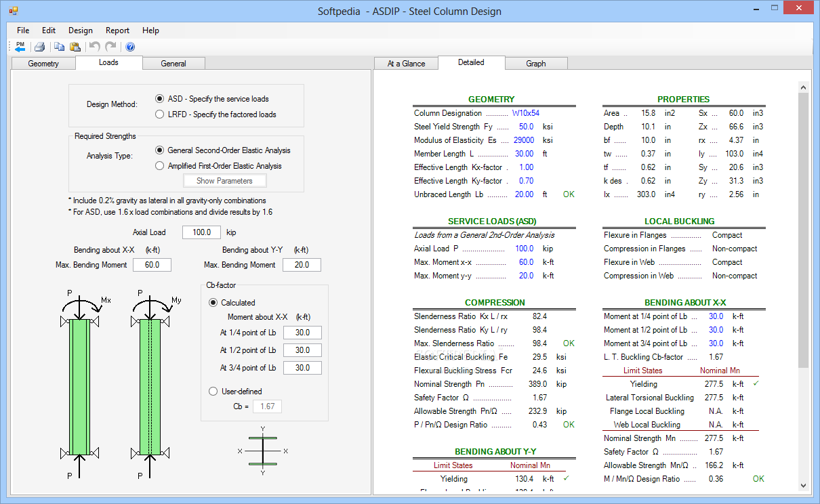Switch to the At a Glance tab
The height and width of the screenshot is (504, 820).
tap(407, 64)
